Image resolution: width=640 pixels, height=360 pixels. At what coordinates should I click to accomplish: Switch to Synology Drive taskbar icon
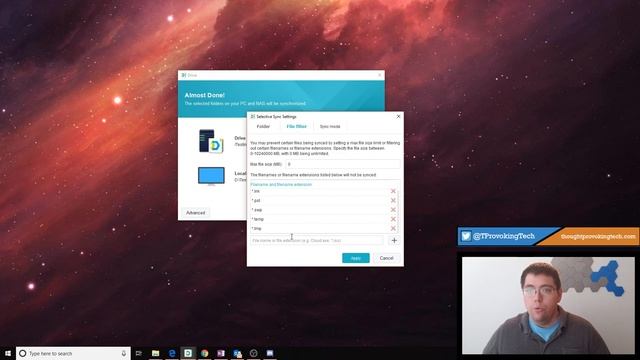pos(188,353)
